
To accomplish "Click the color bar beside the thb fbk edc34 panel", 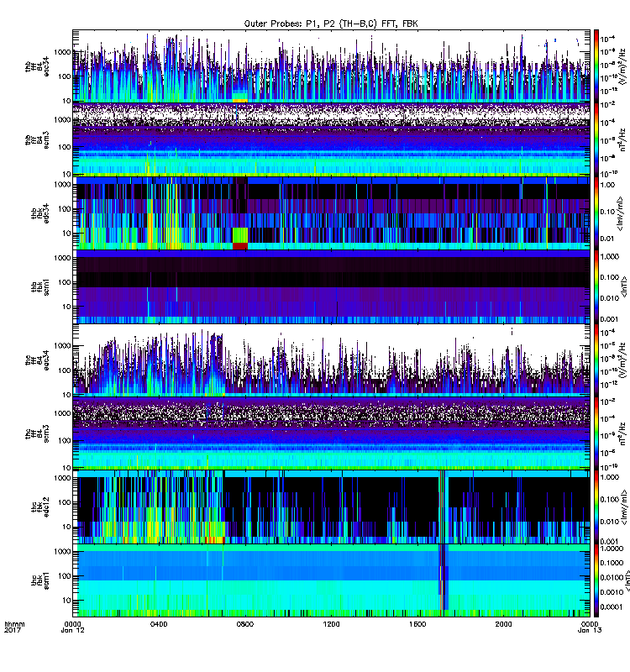I will [596, 213].
